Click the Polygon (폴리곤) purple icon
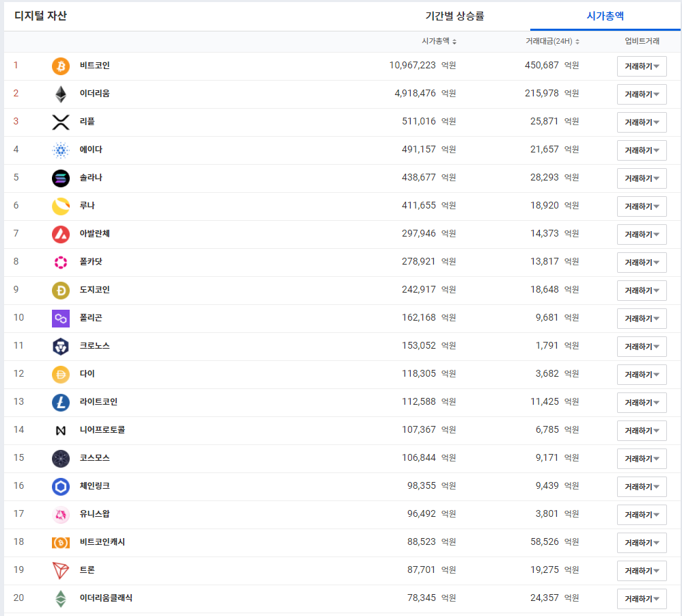Image resolution: width=682 pixels, height=616 pixels. (61, 319)
